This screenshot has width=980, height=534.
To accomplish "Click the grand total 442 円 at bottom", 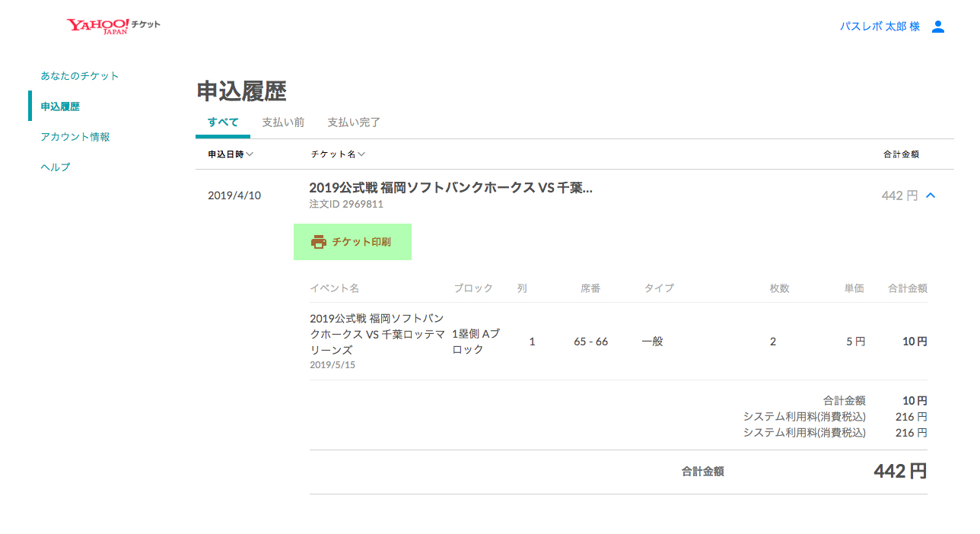I will tap(900, 472).
